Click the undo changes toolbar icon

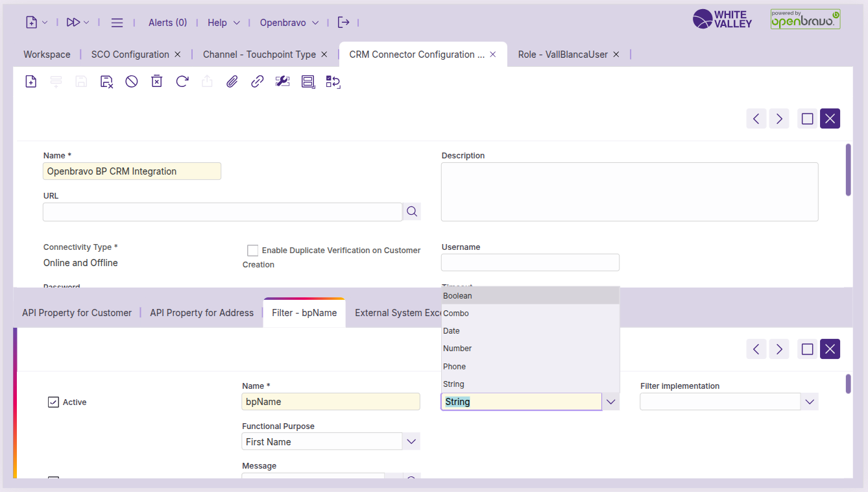(132, 81)
